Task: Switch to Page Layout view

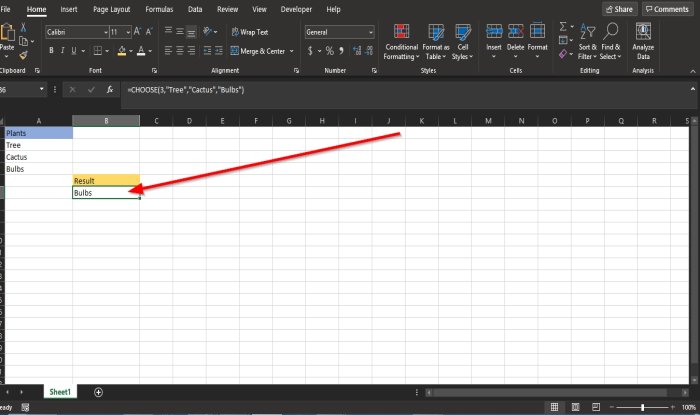Action: [575, 407]
